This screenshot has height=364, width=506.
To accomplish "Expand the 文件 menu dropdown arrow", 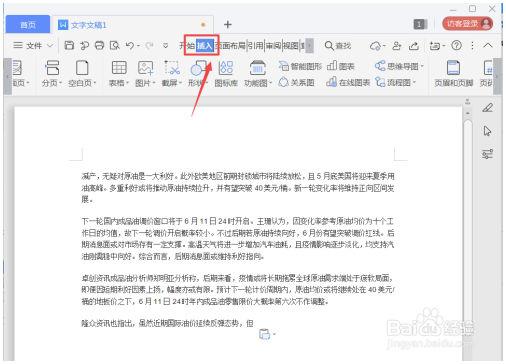I will (50, 45).
